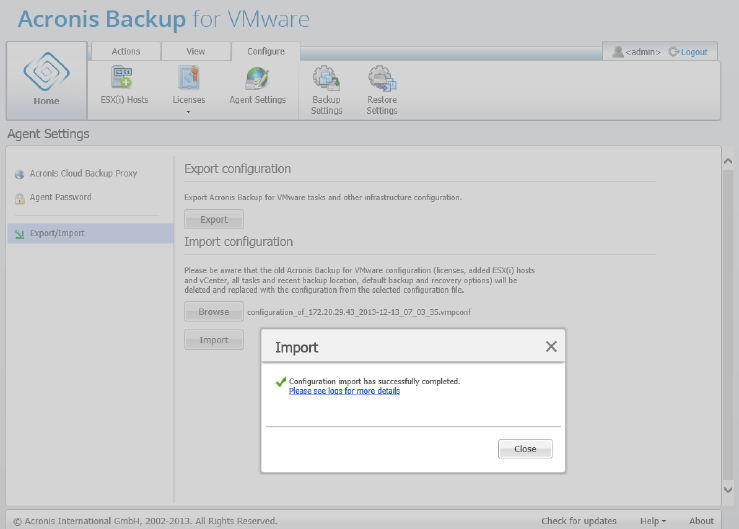This screenshot has width=739, height=529.
Task: Dismiss Import dialog with X icon
Action: pos(550,347)
